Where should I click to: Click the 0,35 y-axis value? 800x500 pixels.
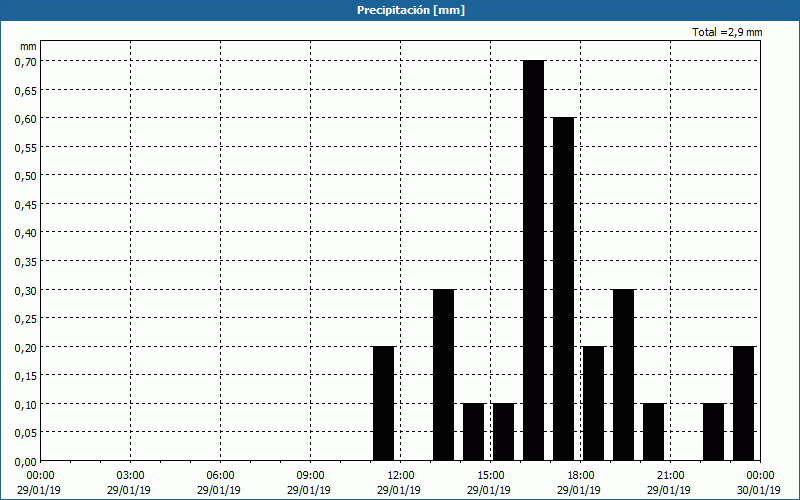point(26,262)
